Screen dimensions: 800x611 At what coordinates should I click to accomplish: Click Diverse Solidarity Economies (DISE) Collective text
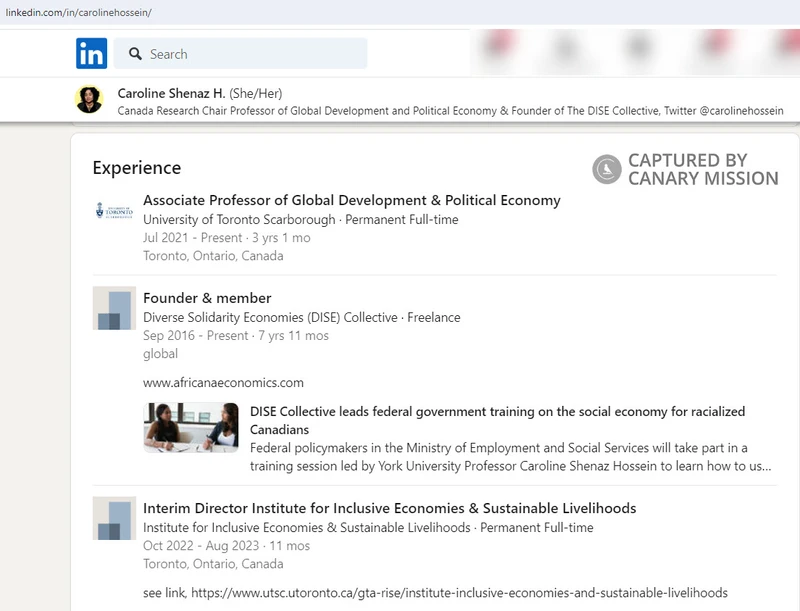pos(270,317)
